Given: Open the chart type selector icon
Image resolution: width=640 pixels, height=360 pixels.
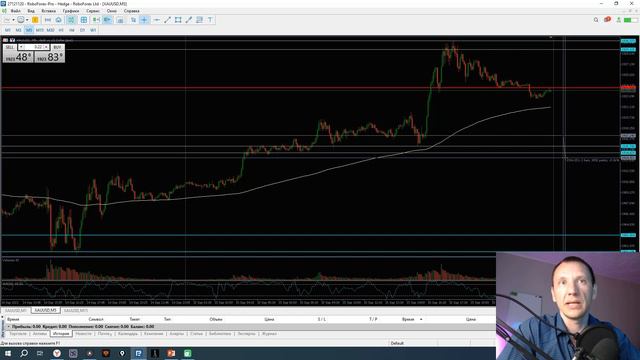Looking at the screenshot, I should pos(7,20).
